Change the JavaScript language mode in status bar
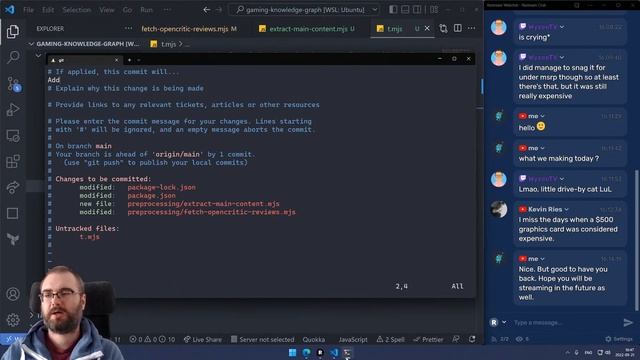 [353, 339]
